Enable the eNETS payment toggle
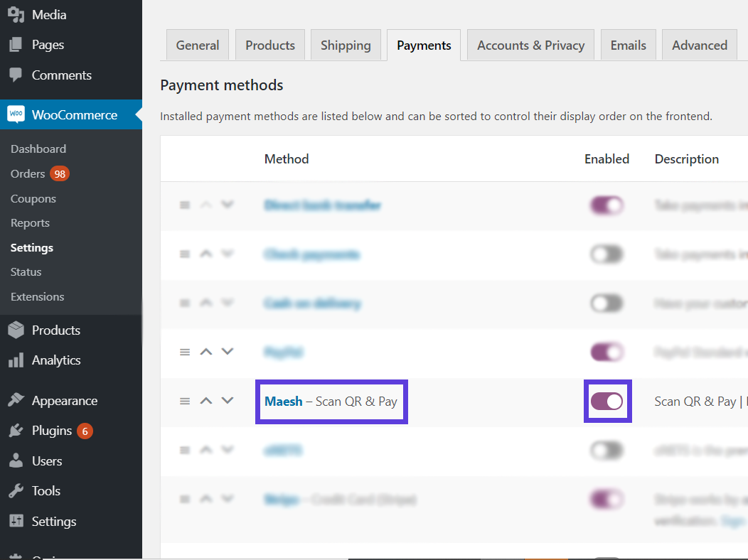Image resolution: width=748 pixels, height=560 pixels. tap(607, 451)
